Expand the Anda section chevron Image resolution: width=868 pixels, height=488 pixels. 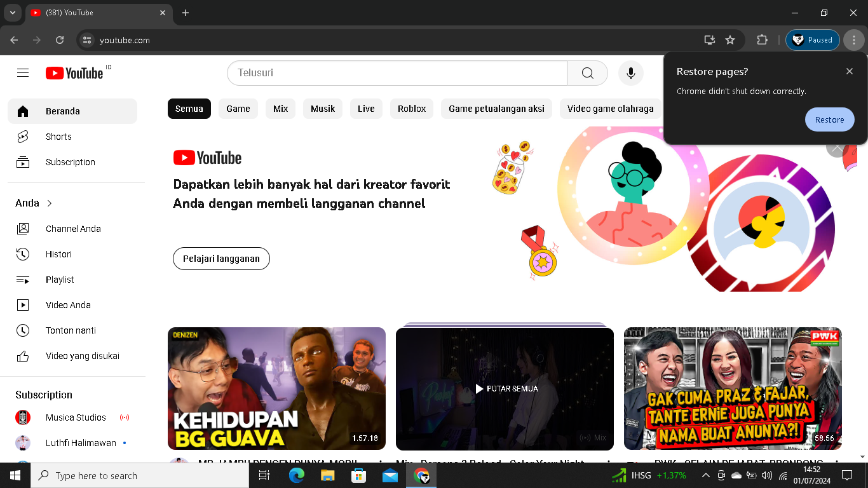click(50, 203)
